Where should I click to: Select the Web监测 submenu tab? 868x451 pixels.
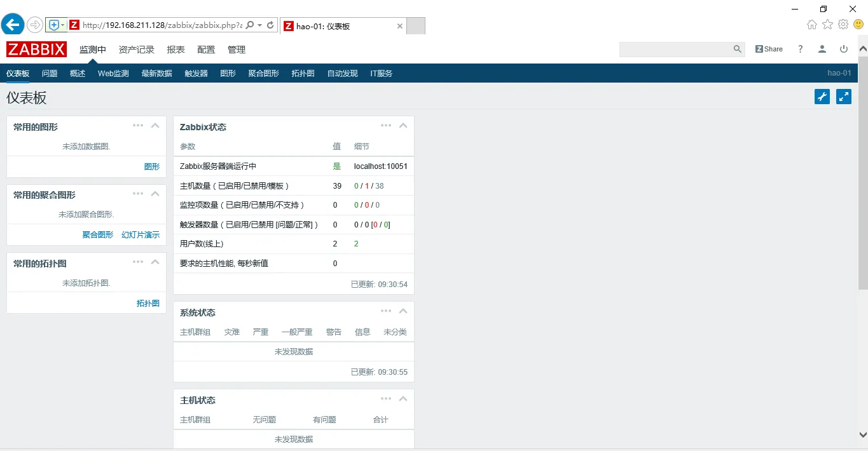(113, 74)
